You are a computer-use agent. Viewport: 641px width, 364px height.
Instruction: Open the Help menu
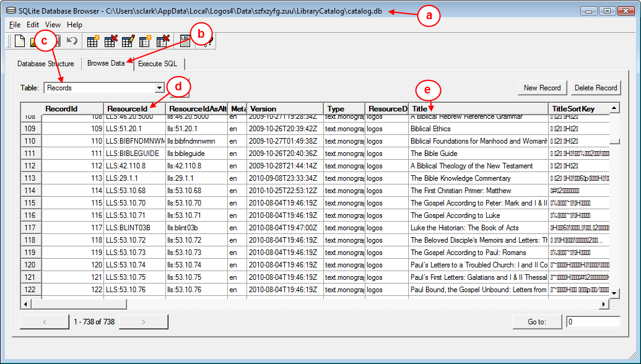74,25
